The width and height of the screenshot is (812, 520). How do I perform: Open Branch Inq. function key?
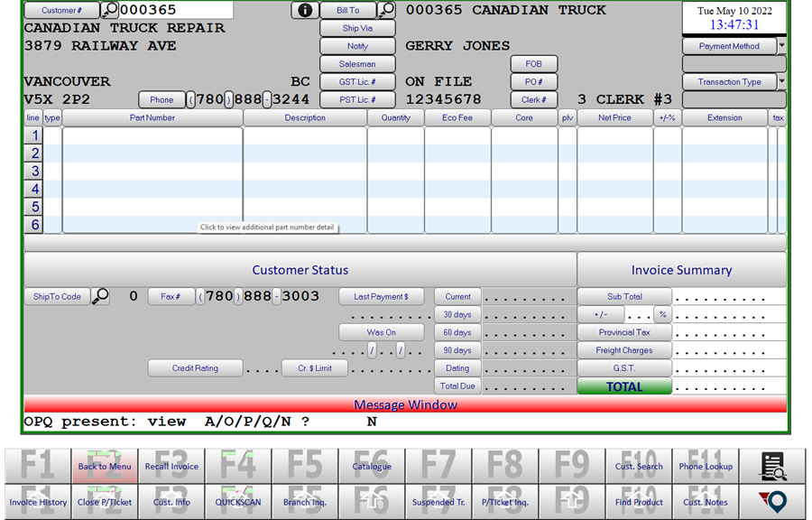coord(305,502)
